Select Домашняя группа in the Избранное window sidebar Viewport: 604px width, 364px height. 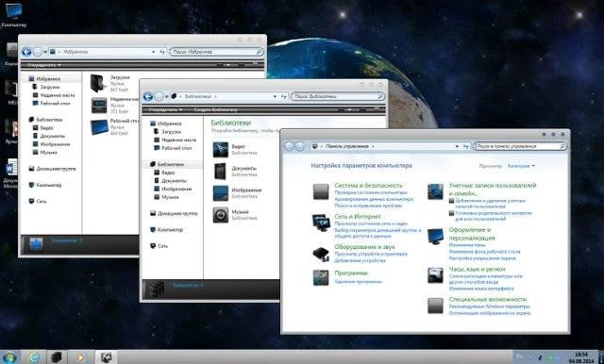click(56, 169)
